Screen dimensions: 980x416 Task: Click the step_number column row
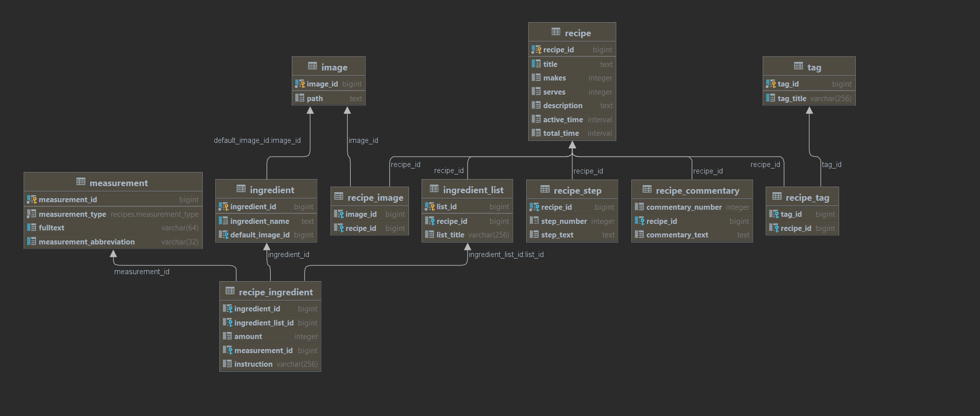(x=573, y=221)
